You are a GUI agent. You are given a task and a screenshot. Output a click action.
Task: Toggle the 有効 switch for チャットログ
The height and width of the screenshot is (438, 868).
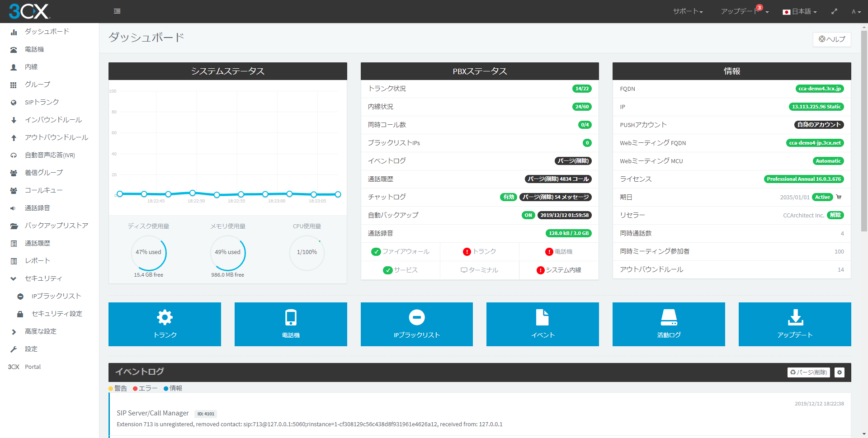[x=508, y=197]
